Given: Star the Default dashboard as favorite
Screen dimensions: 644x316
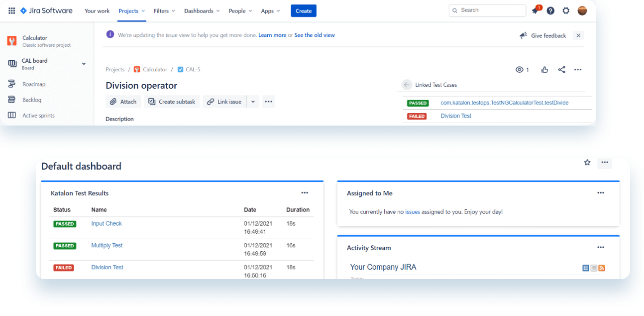Looking at the screenshot, I should pyautogui.click(x=587, y=162).
